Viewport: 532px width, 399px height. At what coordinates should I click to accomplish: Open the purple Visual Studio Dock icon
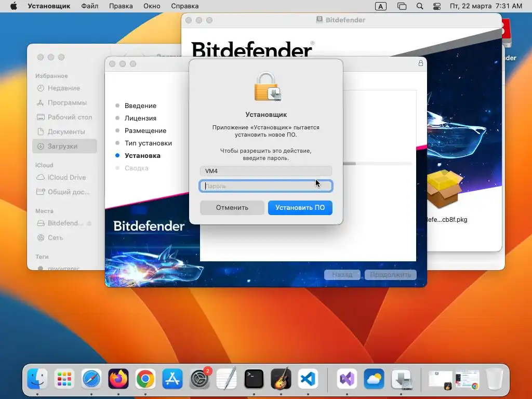(347, 379)
